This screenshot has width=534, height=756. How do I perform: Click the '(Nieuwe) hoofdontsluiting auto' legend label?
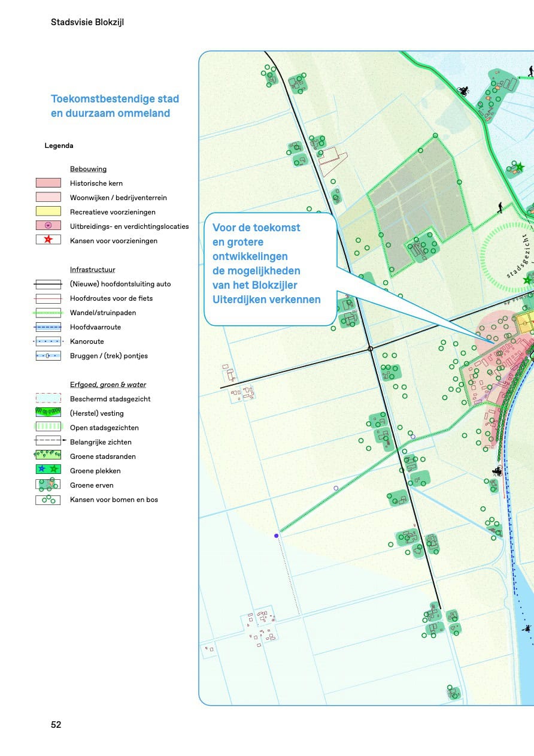(120, 284)
